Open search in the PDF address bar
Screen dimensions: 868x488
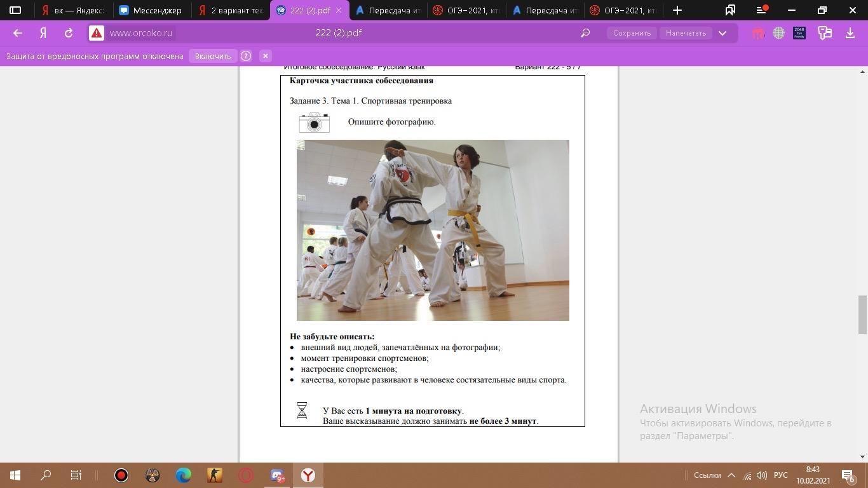pos(585,33)
